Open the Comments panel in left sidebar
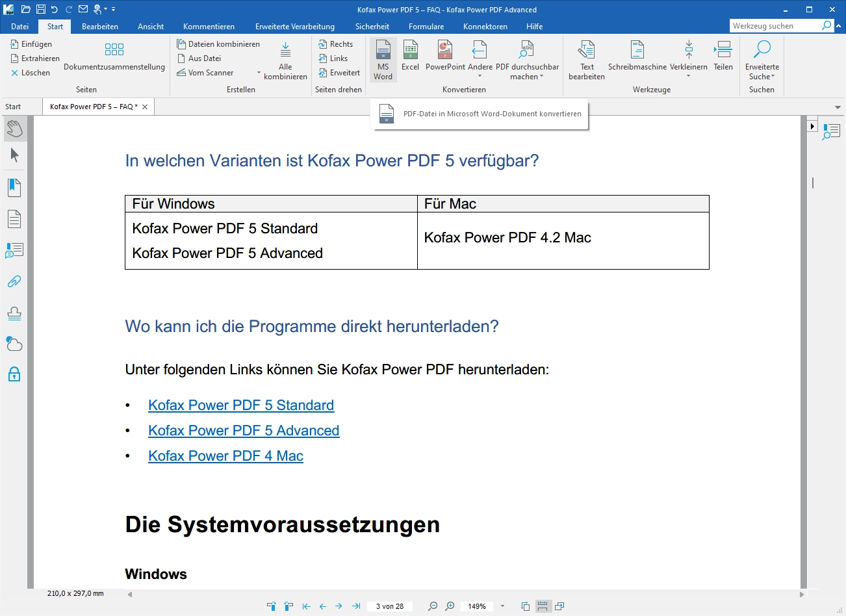The width and height of the screenshot is (846, 616). click(14, 250)
